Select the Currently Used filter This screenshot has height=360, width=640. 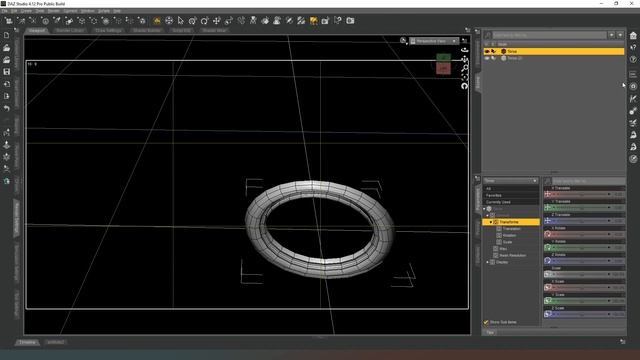[x=511, y=202]
